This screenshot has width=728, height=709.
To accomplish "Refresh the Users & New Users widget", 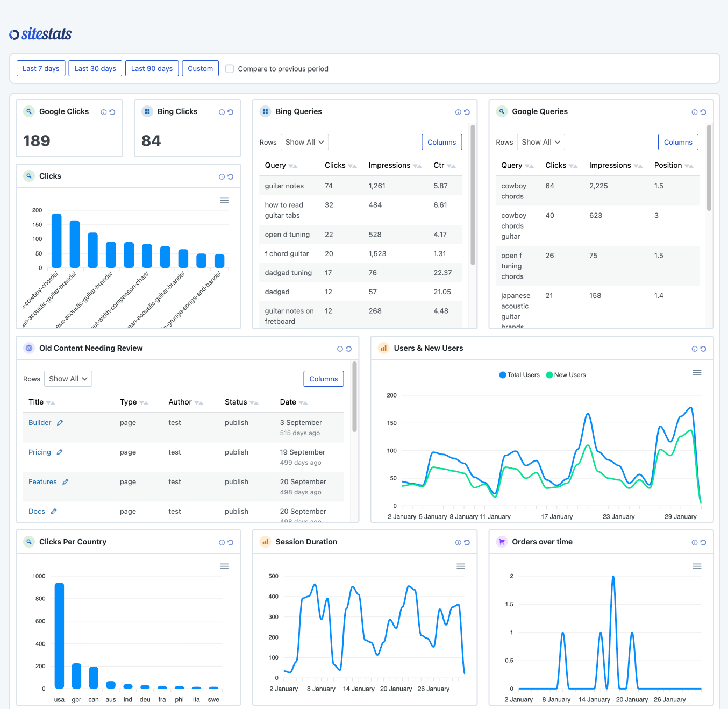I will coord(703,349).
